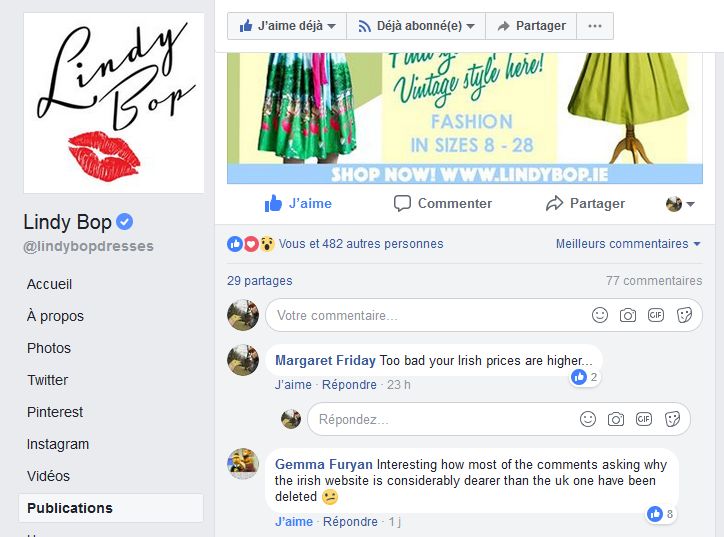Viewport: 724px width, 537px height.
Task: Click the verified badge next to Lindy Bop
Action: pyautogui.click(x=124, y=222)
